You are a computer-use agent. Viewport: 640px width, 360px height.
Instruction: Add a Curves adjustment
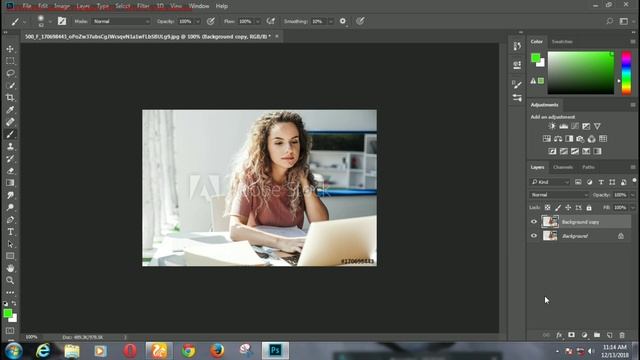[x=575, y=126]
